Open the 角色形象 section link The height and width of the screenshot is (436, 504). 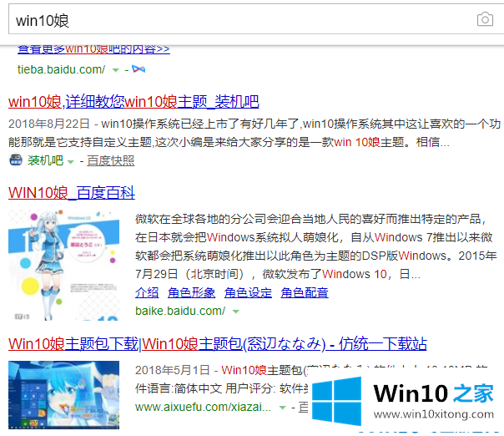(x=192, y=292)
